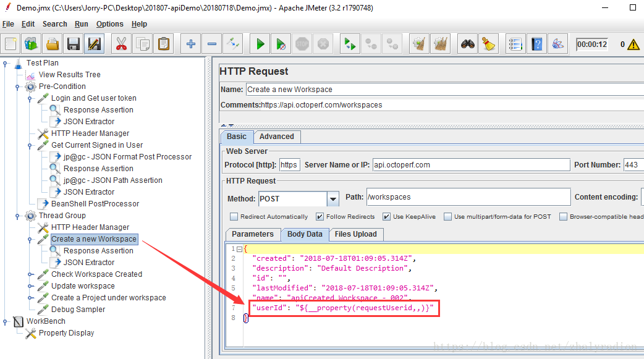Click the New test plan toolbar icon
644x359 pixels.
[11, 44]
